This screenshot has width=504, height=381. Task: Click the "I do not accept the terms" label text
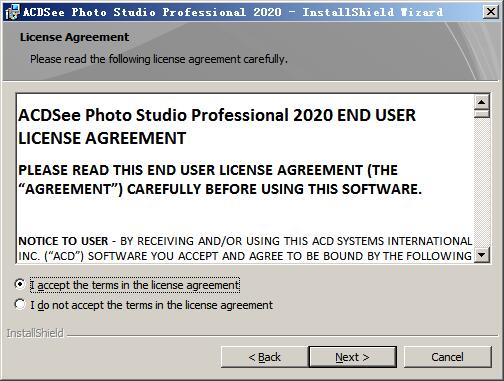152,305
